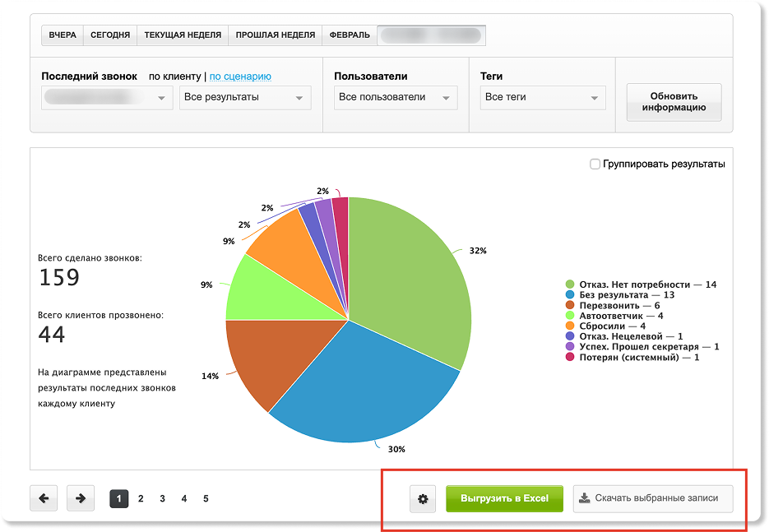Image resolution: width=769 pixels, height=532 pixels.
Task: Click download icon on Скачать выбранные записи
Action: (585, 498)
